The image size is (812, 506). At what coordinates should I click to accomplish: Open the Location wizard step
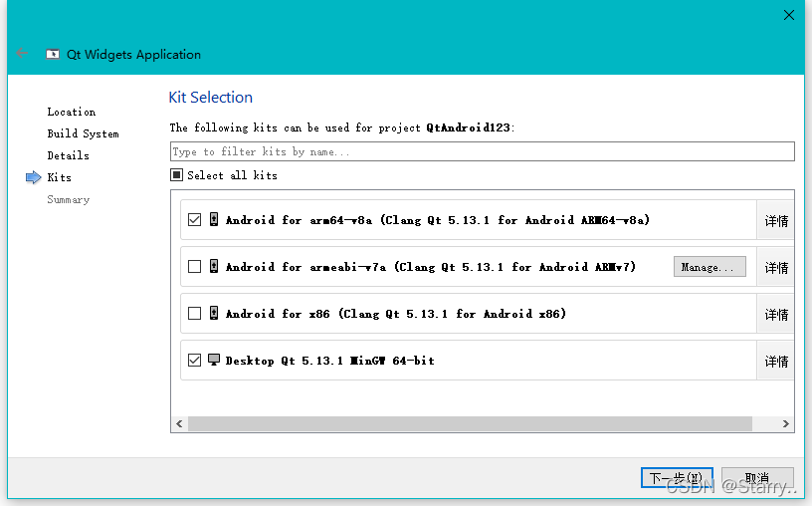coord(72,112)
